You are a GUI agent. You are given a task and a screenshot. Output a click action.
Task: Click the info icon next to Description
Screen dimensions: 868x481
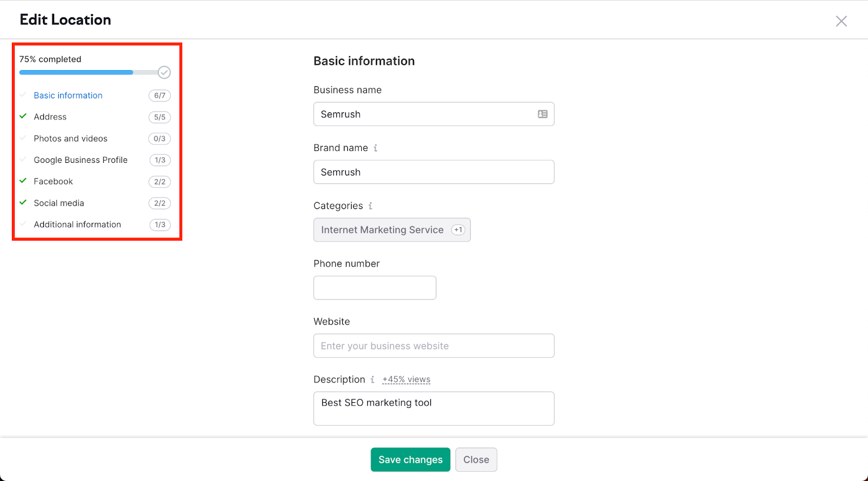click(373, 379)
